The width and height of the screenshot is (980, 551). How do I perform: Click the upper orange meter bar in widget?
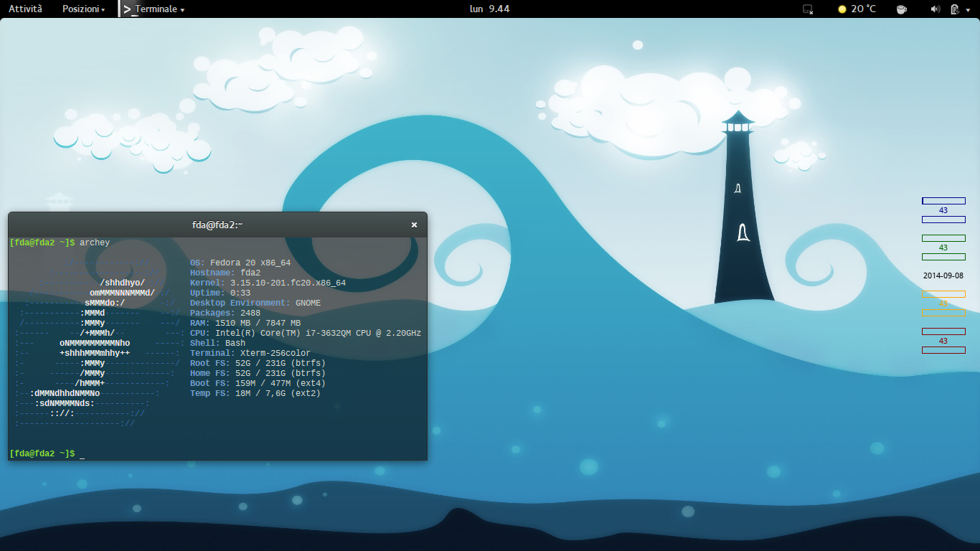(943, 294)
